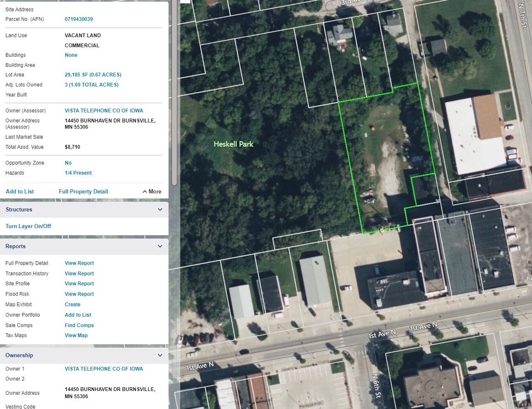Open the Full Property Detail link
Image resolution: width=532 pixels, height=409 pixels.
pyautogui.click(x=83, y=192)
